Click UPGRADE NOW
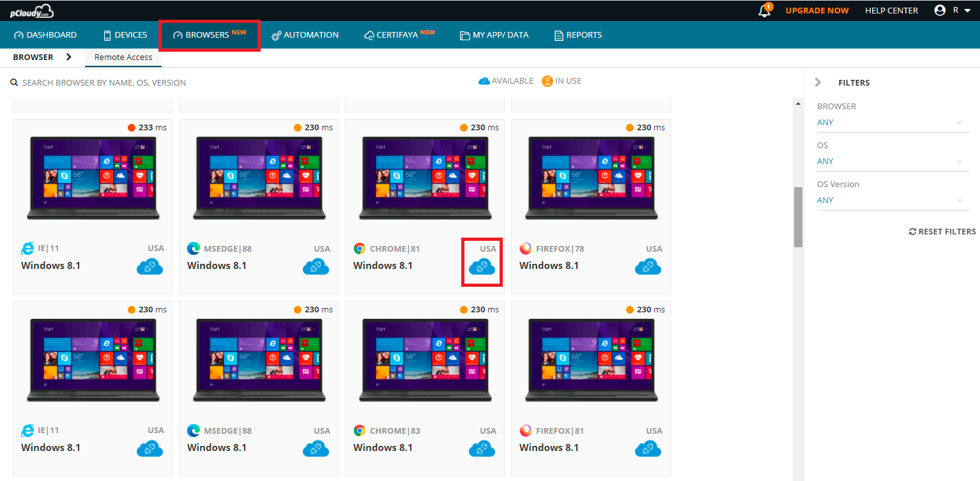The height and width of the screenshot is (481, 980). coord(817,11)
